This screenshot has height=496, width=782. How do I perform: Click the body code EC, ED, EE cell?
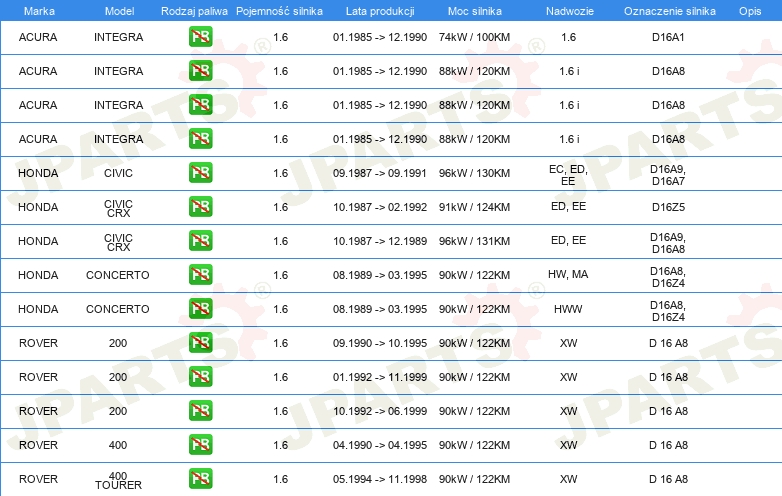point(568,175)
